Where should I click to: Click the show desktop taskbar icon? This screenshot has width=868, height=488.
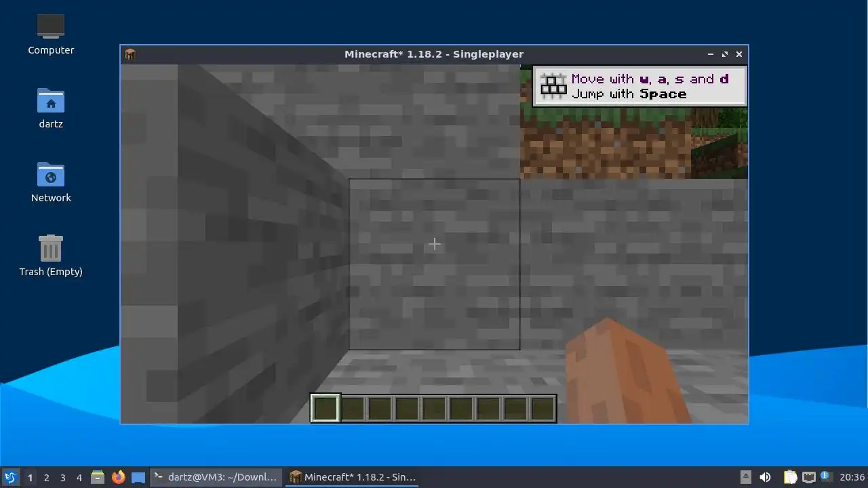point(138,477)
